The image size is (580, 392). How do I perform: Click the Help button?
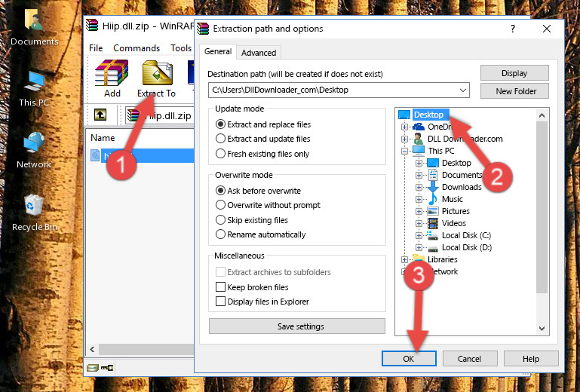531,359
